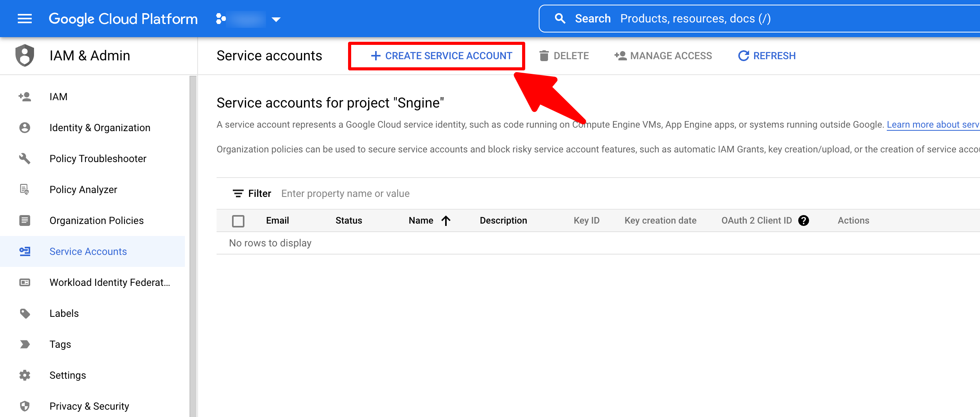Click the OAuth 2 Client ID help icon
The width and height of the screenshot is (980, 417).
[x=803, y=220]
